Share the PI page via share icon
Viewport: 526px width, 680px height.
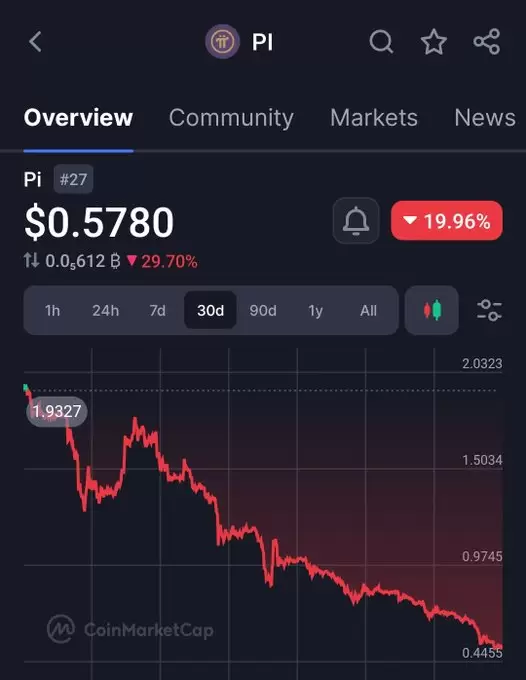tap(487, 42)
